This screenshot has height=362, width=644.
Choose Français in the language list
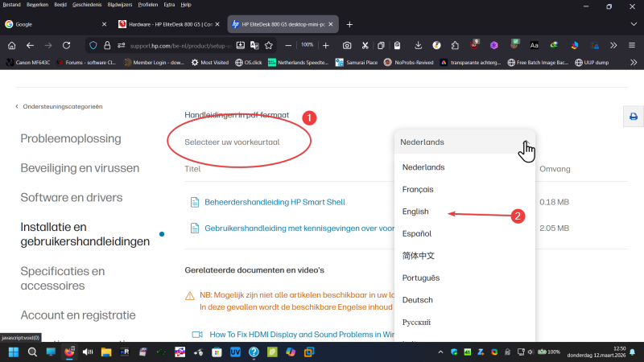418,189
